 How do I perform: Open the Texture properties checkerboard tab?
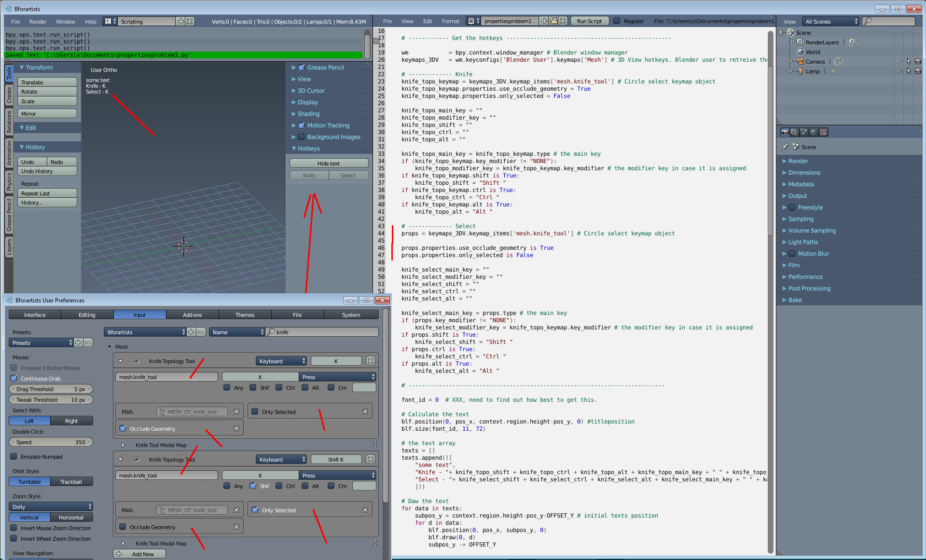(x=823, y=132)
